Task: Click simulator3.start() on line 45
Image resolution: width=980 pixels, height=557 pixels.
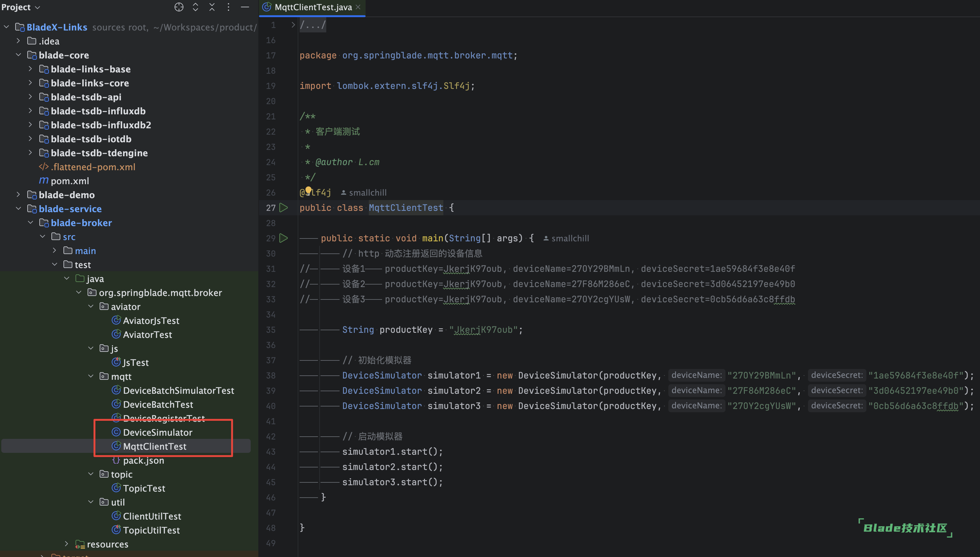Action: point(392,482)
